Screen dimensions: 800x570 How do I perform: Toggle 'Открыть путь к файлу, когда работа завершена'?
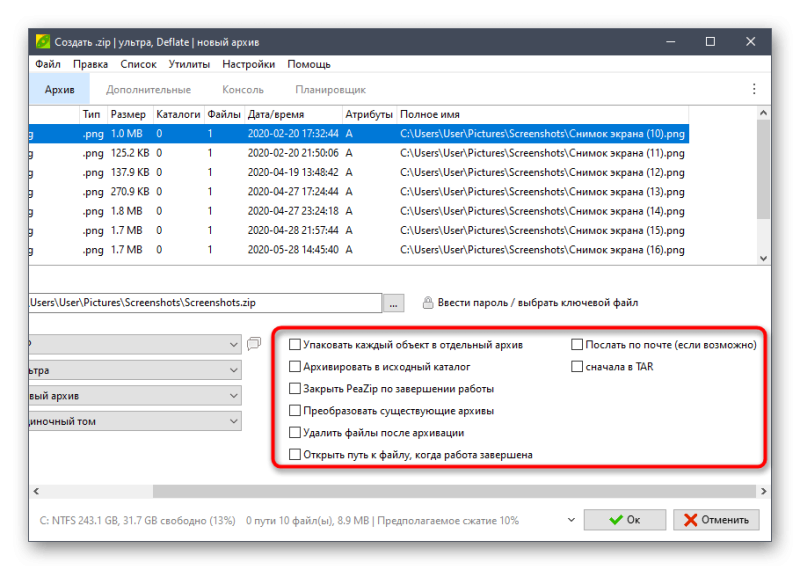click(x=294, y=454)
